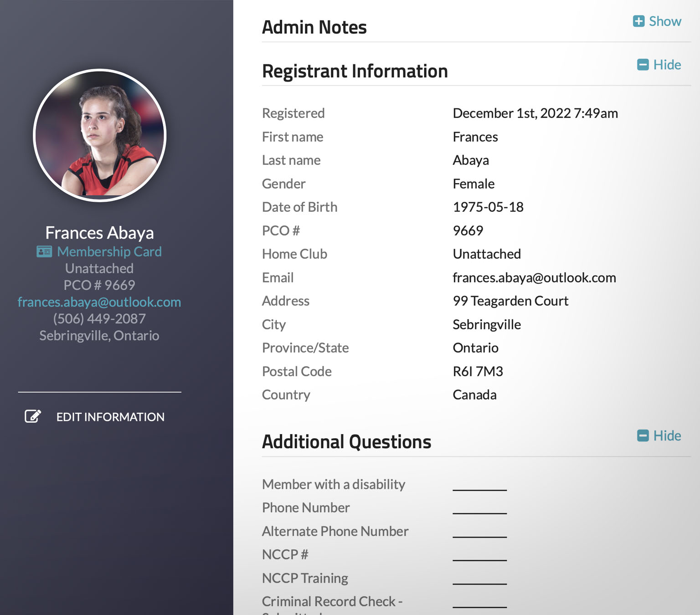Select the EDIT INFORMATION button
700x615 pixels.
(110, 417)
